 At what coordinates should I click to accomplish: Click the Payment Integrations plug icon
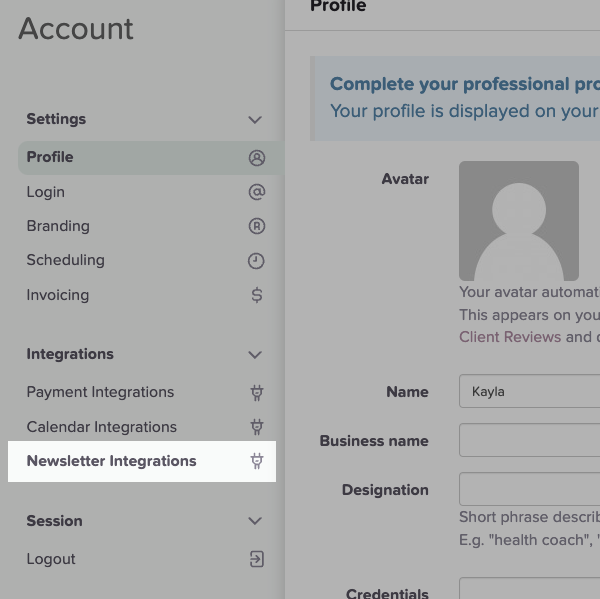pyautogui.click(x=256, y=393)
